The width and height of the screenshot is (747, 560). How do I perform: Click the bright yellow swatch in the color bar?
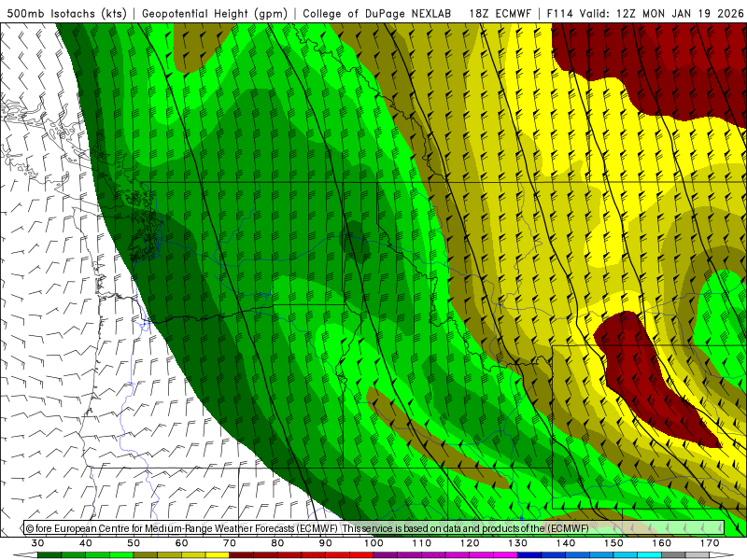point(218,555)
